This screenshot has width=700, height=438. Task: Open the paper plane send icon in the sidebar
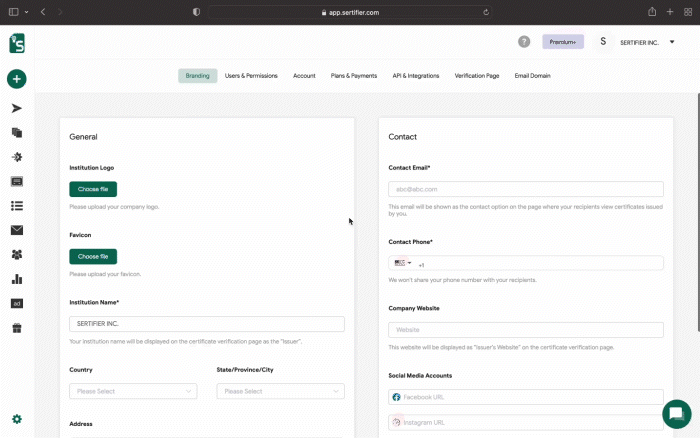coord(17,108)
